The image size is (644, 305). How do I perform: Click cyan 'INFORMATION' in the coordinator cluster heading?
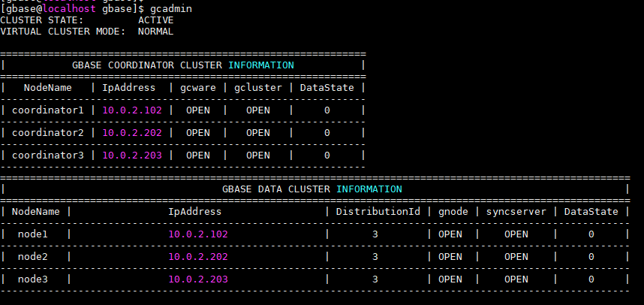261,65
